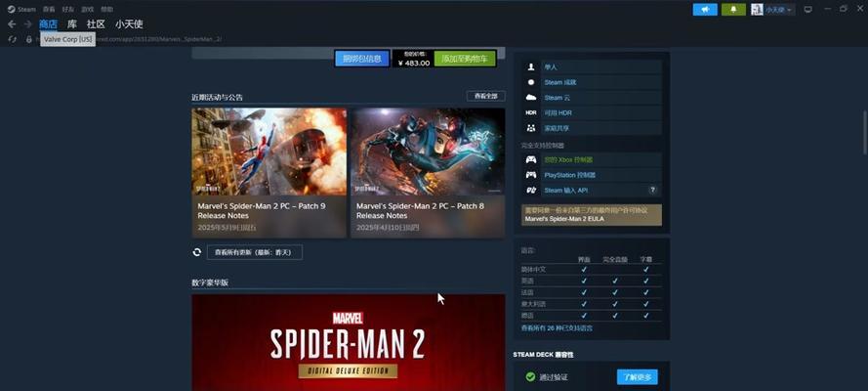Click the Spider-Man 2 Digital Deluxe Edition banner
Image resolution: width=868 pixels, height=391 pixels.
(349, 343)
